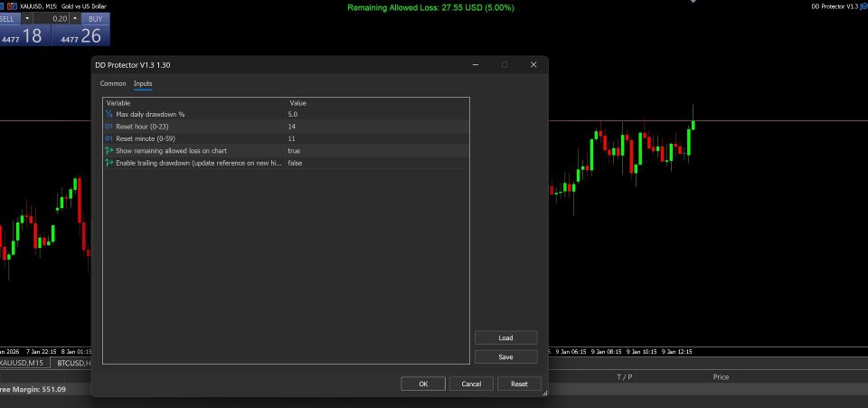
Task: Click the sell price panel showing 4477 18
Action: click(25, 36)
